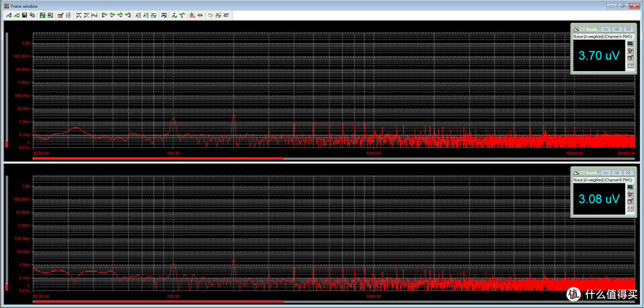Click the second of the four green arrow-wave icons
This screenshot has height=308, width=644.
point(113,16)
